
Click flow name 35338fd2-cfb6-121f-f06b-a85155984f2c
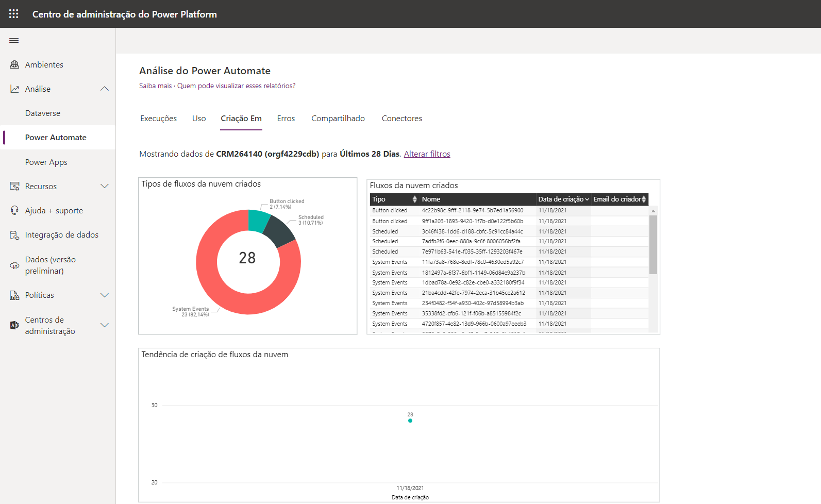[x=472, y=313]
